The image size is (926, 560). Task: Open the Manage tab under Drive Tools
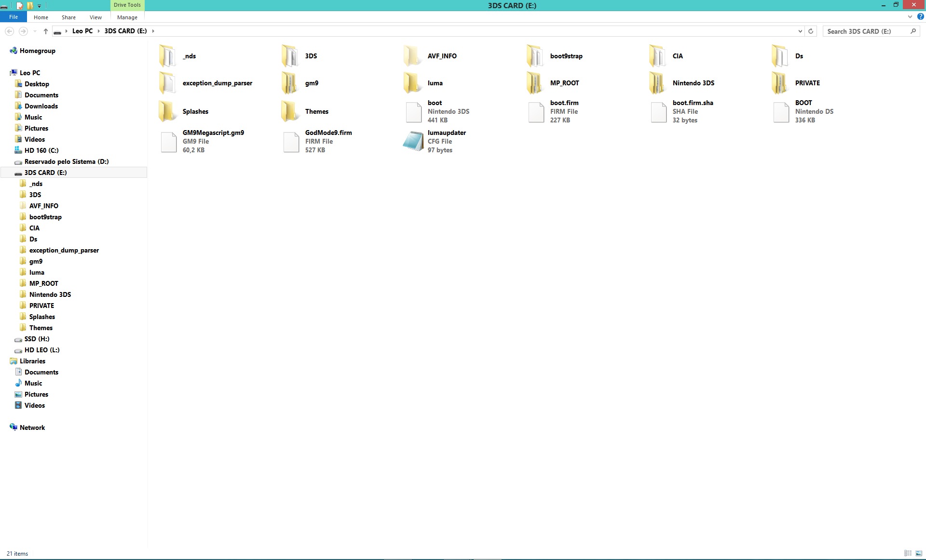127,17
